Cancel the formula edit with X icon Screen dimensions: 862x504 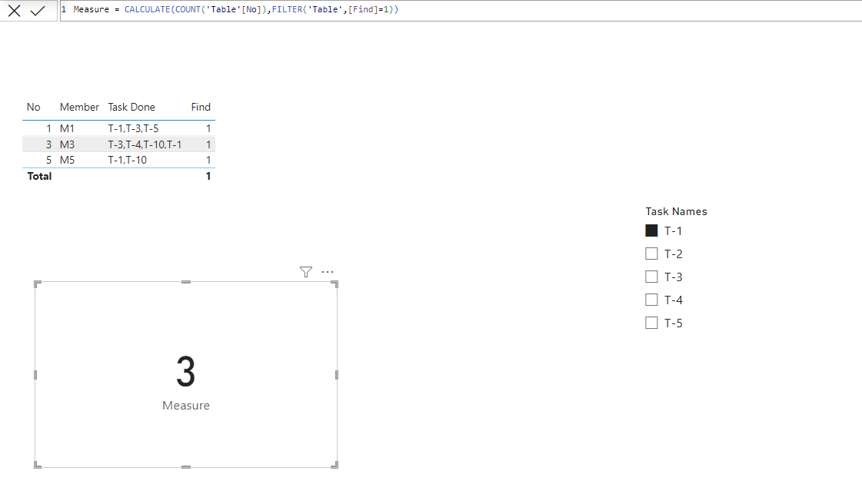[15, 11]
